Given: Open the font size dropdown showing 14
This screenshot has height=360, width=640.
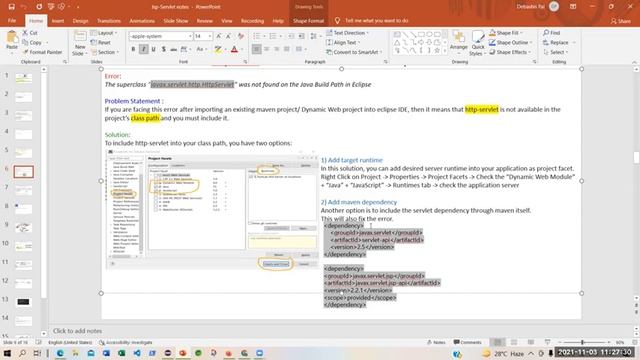Looking at the screenshot, I should coord(203,36).
